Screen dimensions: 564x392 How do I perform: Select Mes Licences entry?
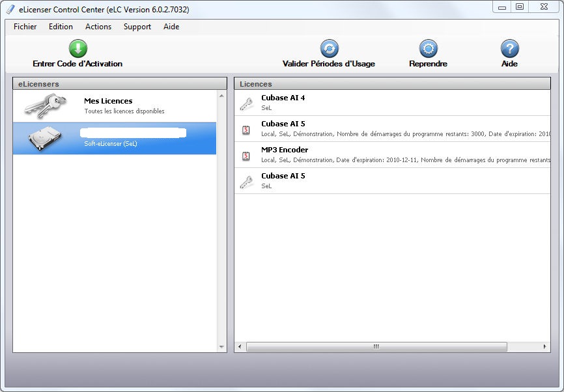[115, 105]
